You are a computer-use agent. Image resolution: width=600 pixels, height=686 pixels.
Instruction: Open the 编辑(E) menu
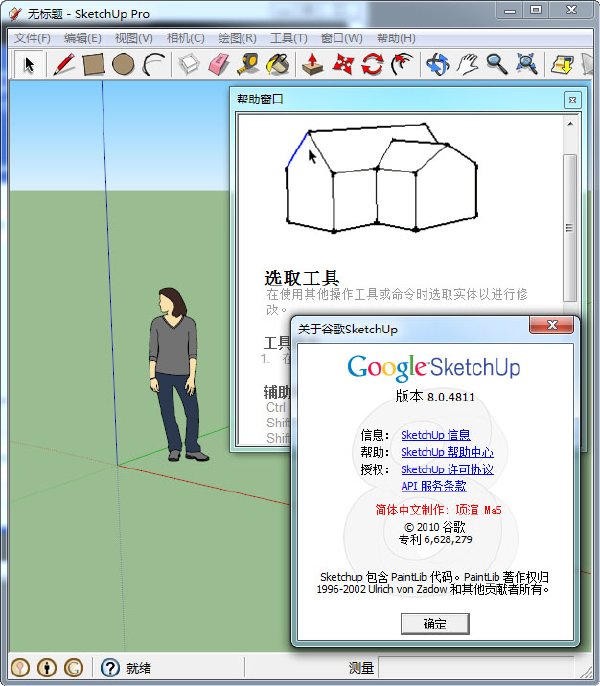pos(83,38)
